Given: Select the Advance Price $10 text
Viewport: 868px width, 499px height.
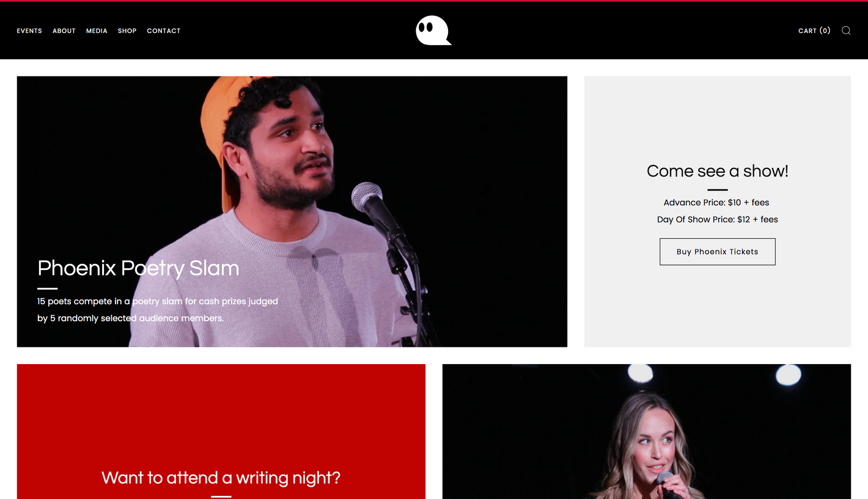Looking at the screenshot, I should point(716,202).
